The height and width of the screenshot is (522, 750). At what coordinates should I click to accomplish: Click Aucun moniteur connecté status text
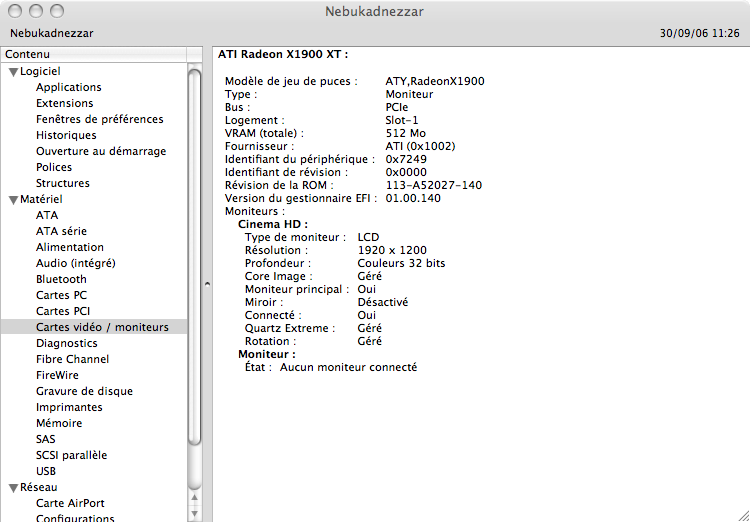[348, 367]
